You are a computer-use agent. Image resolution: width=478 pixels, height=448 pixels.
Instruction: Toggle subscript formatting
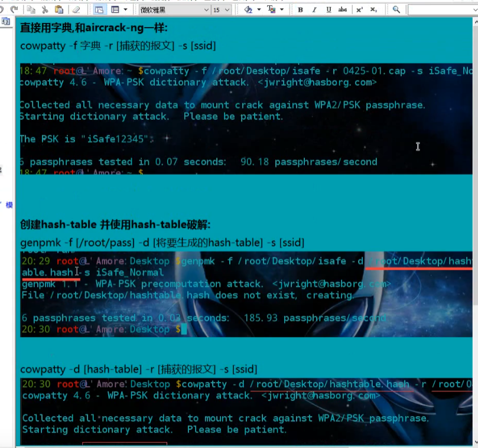tap(374, 10)
